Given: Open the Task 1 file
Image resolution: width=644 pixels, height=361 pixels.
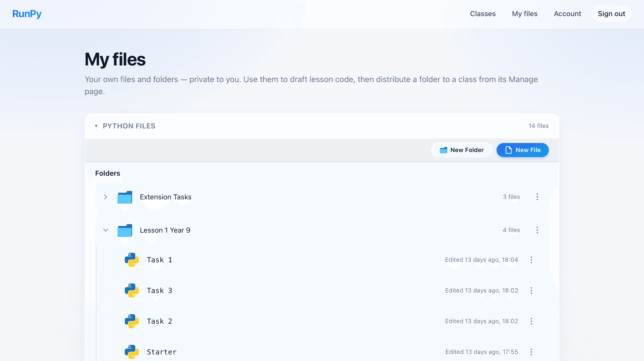Looking at the screenshot, I should [x=159, y=260].
